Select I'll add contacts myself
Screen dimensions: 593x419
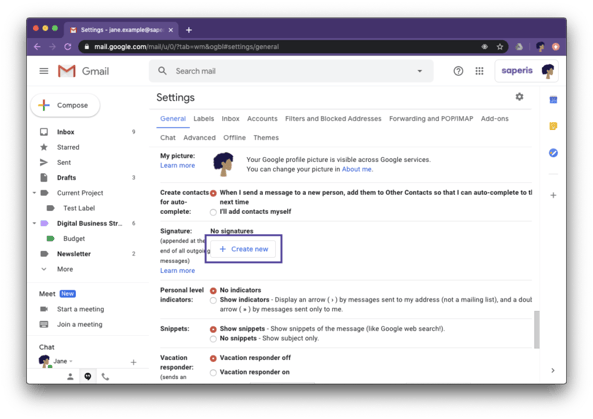213,212
